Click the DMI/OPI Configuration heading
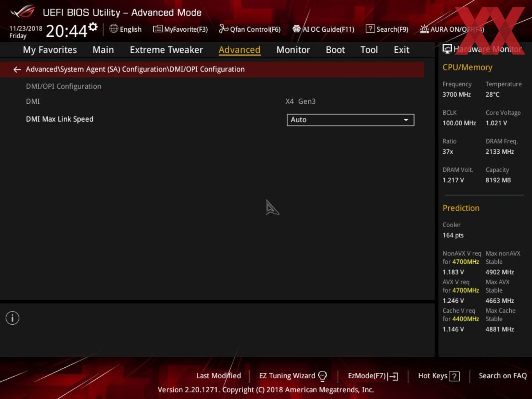Viewport: 532px width, 399px height. (63, 86)
